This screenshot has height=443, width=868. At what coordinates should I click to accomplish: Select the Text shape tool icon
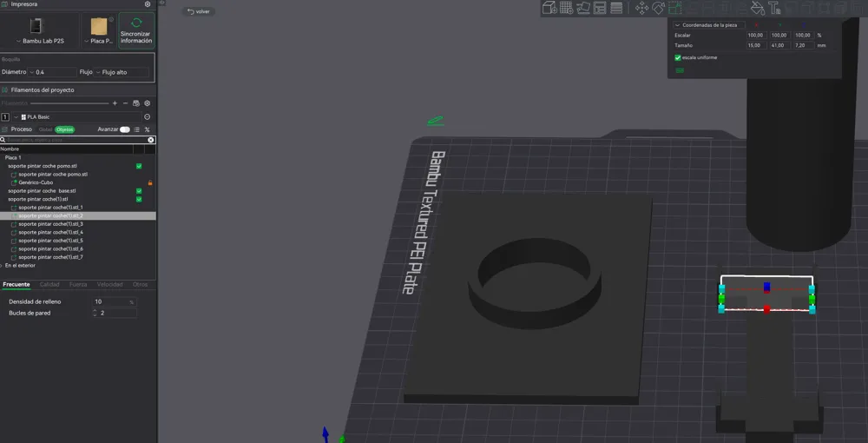774,8
